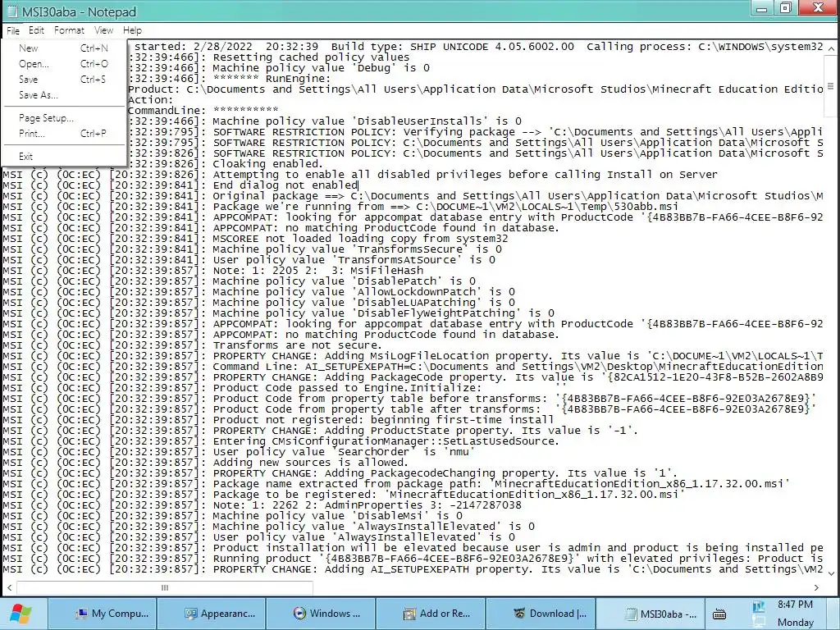Click 'Adding new sources is allowed.' line

coord(310,463)
